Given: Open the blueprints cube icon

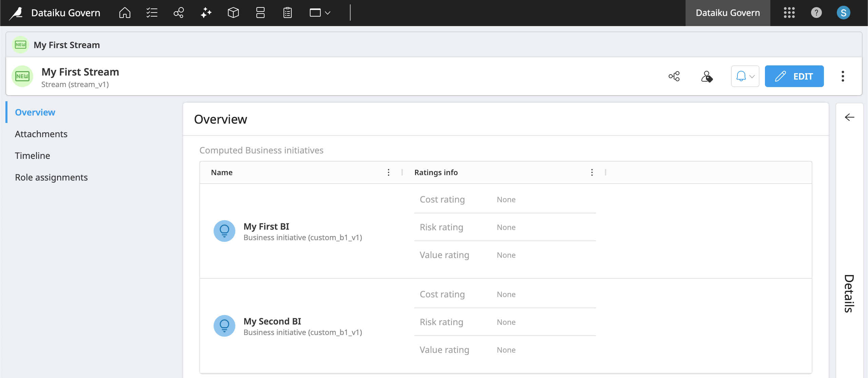Looking at the screenshot, I should pos(233,13).
